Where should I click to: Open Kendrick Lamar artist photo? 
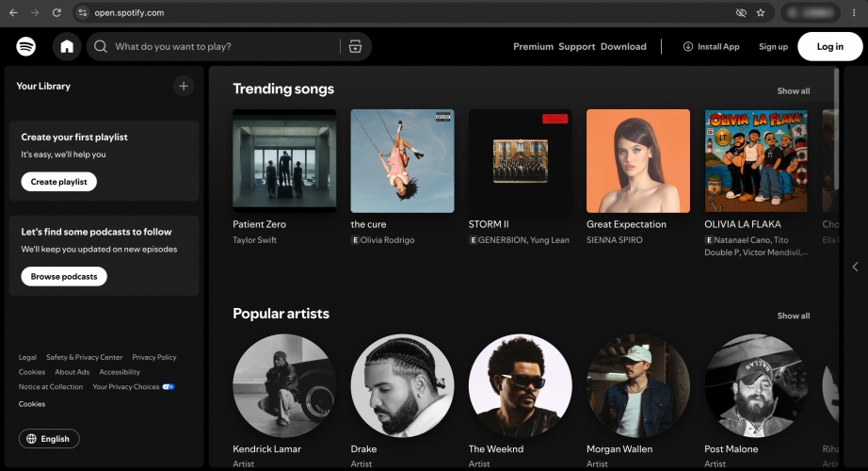click(284, 385)
